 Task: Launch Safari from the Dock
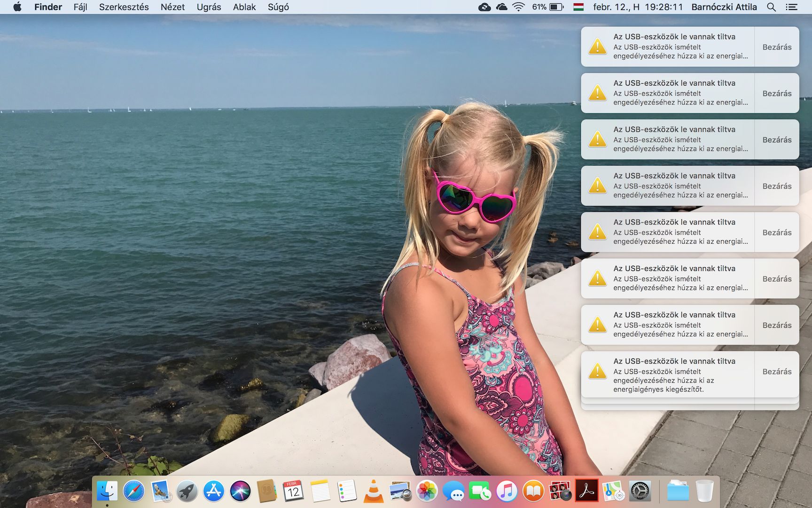134,491
